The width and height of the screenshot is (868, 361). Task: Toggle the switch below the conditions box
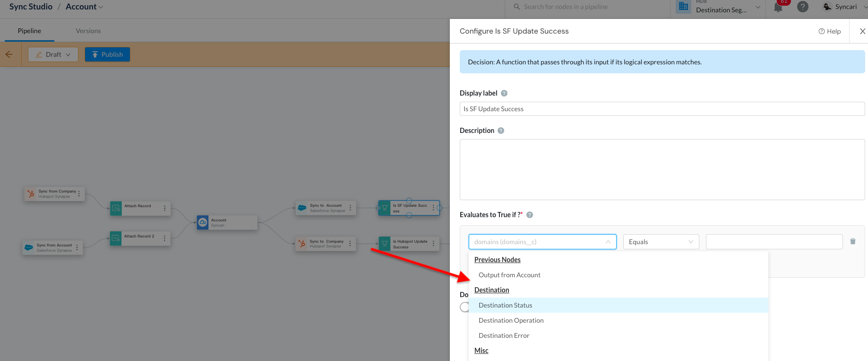[465, 307]
